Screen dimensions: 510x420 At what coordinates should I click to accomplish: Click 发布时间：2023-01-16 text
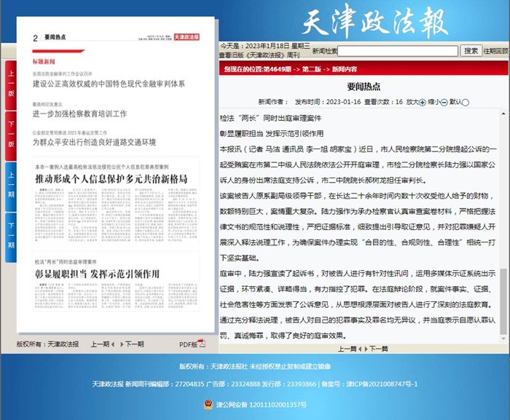pyautogui.click(x=328, y=102)
